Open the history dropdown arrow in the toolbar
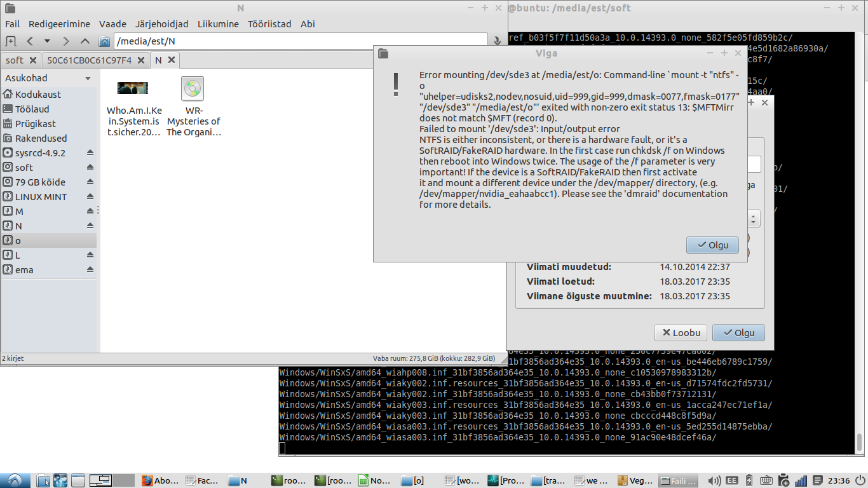Screen dimensions: 868x488 47,41
